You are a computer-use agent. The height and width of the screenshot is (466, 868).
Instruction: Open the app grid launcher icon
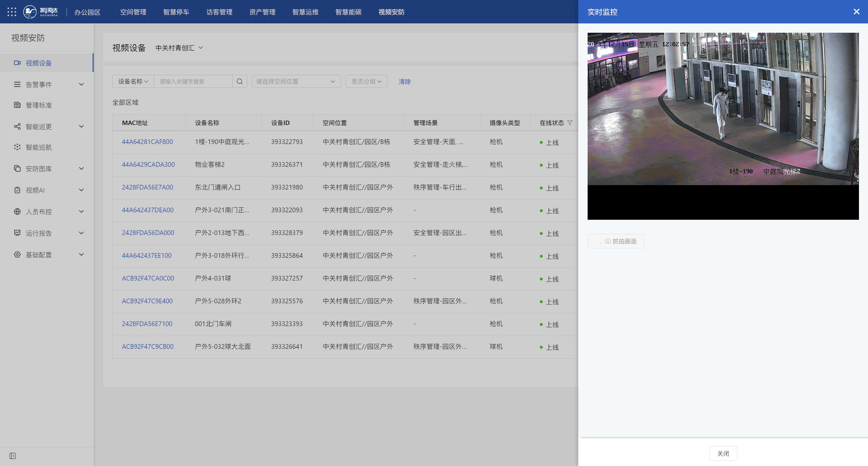click(x=12, y=12)
